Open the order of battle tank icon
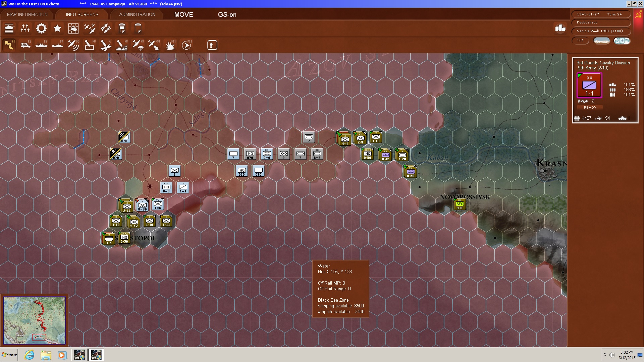Viewport: 644px width, 362px height. coord(9,28)
